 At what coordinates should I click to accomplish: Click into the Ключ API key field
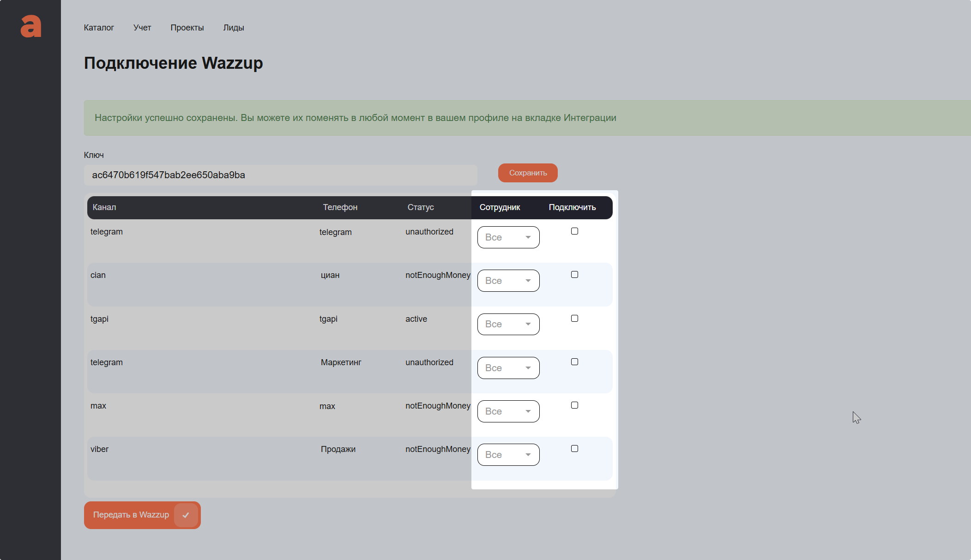[x=281, y=175]
